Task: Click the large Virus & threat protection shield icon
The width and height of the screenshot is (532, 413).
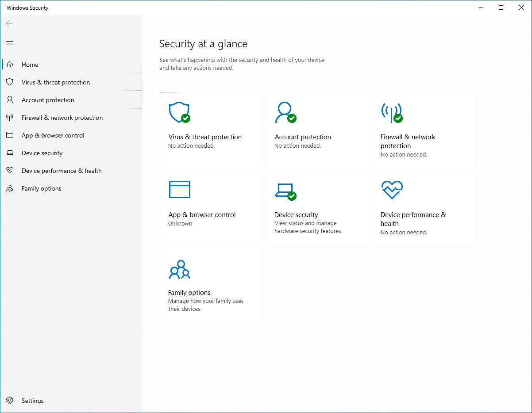Action: pos(180,113)
